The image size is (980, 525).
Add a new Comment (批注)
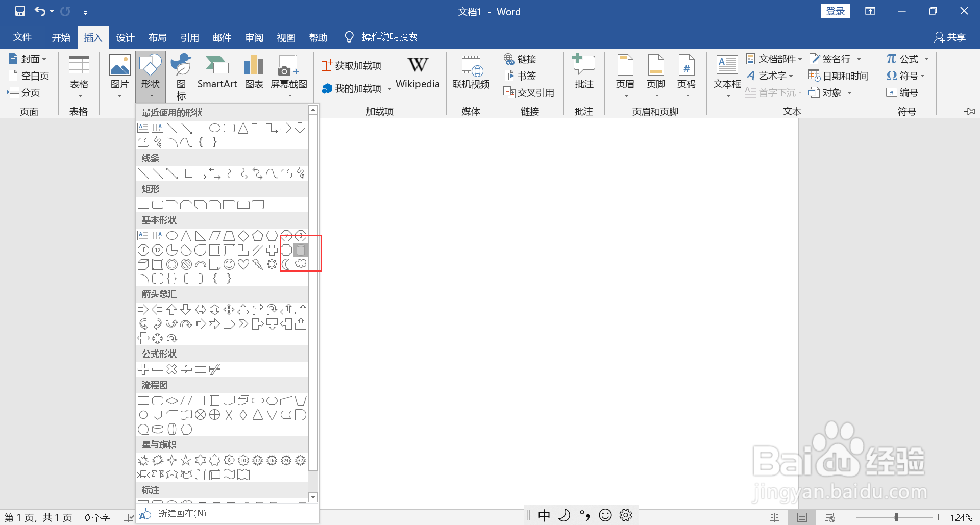click(x=584, y=72)
